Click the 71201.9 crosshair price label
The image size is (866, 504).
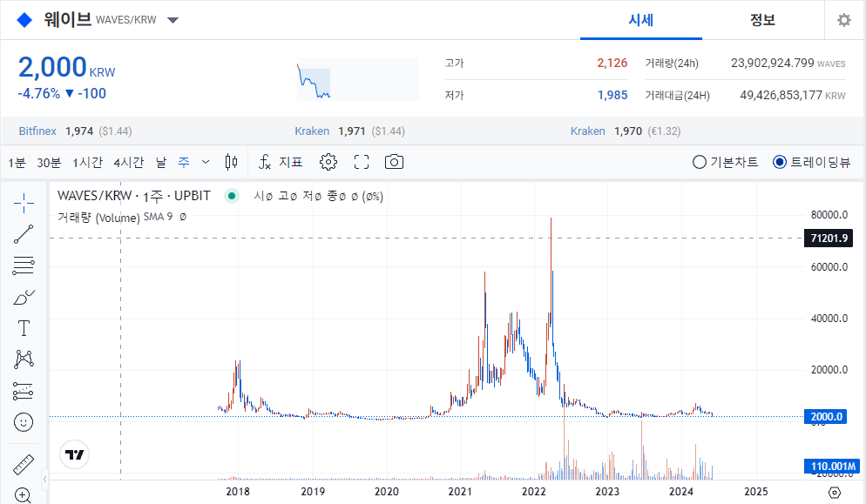pyautogui.click(x=829, y=239)
